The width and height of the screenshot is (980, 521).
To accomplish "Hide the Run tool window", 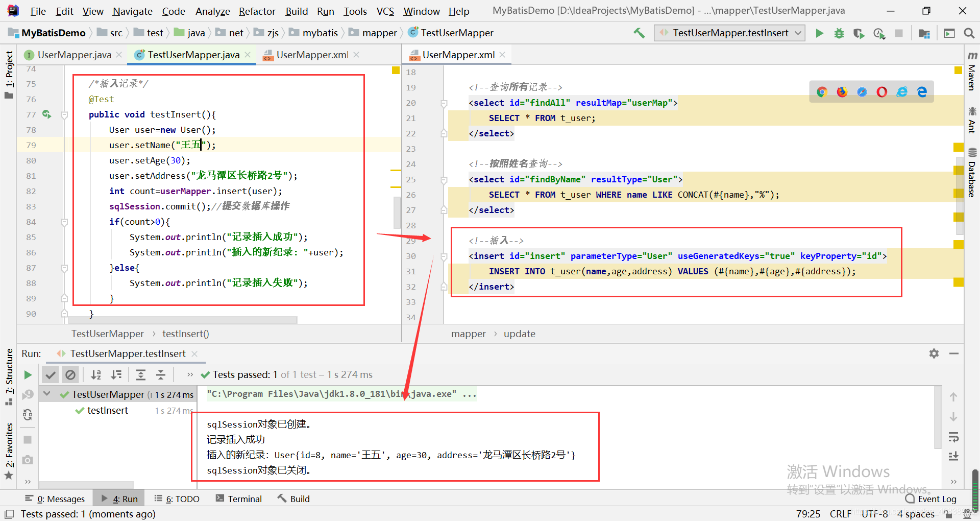I will (953, 353).
